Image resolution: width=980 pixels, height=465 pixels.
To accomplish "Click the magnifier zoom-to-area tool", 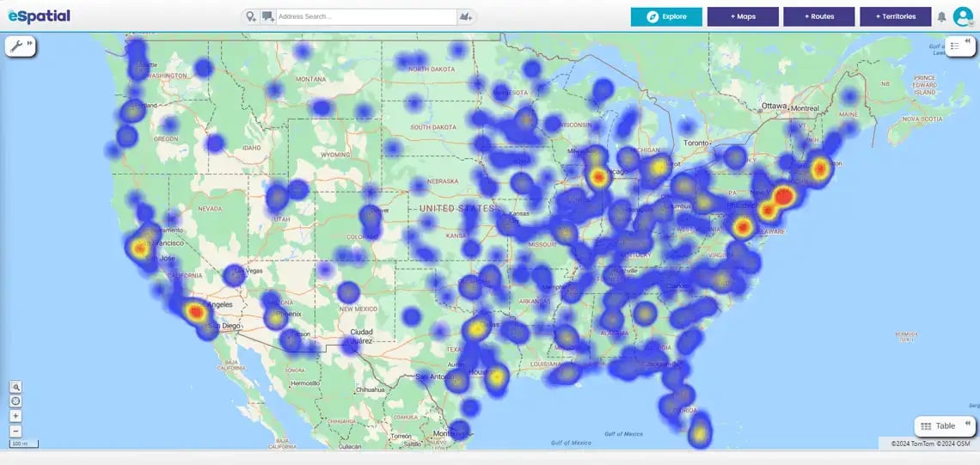I will (15, 388).
